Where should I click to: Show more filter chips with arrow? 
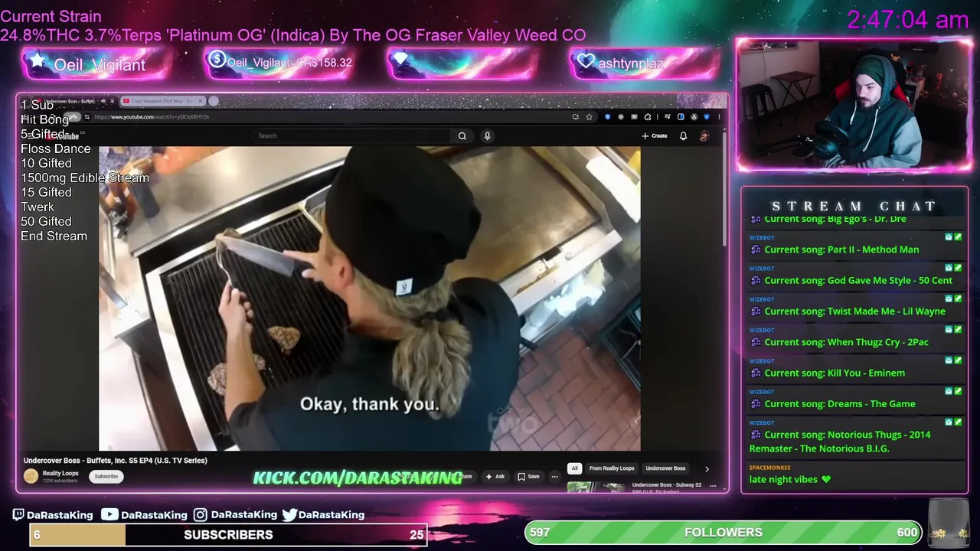pyautogui.click(x=707, y=468)
